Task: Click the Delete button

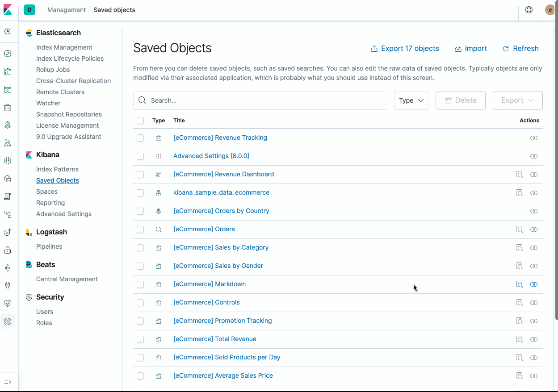Action: pyautogui.click(x=461, y=100)
